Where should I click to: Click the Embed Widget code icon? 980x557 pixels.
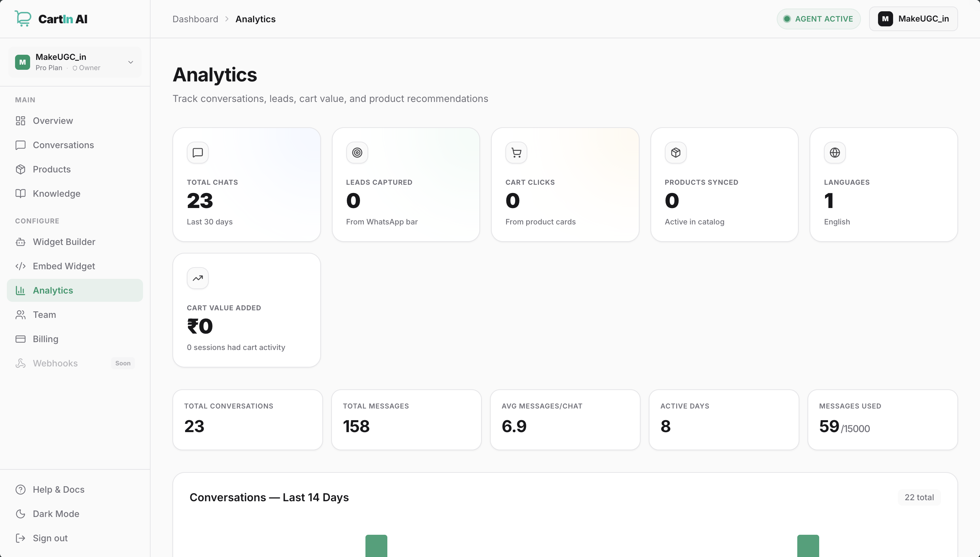20,266
